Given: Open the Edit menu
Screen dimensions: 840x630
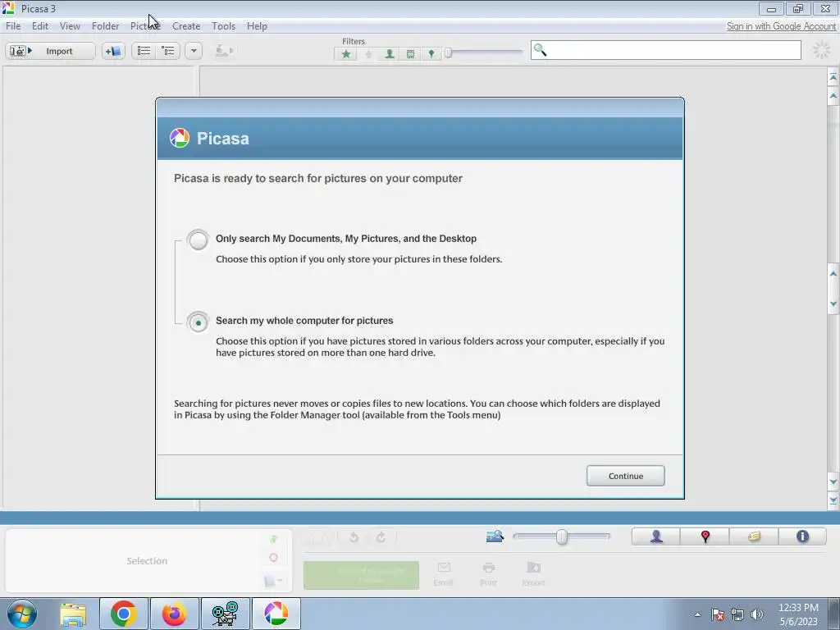Looking at the screenshot, I should 39,25.
